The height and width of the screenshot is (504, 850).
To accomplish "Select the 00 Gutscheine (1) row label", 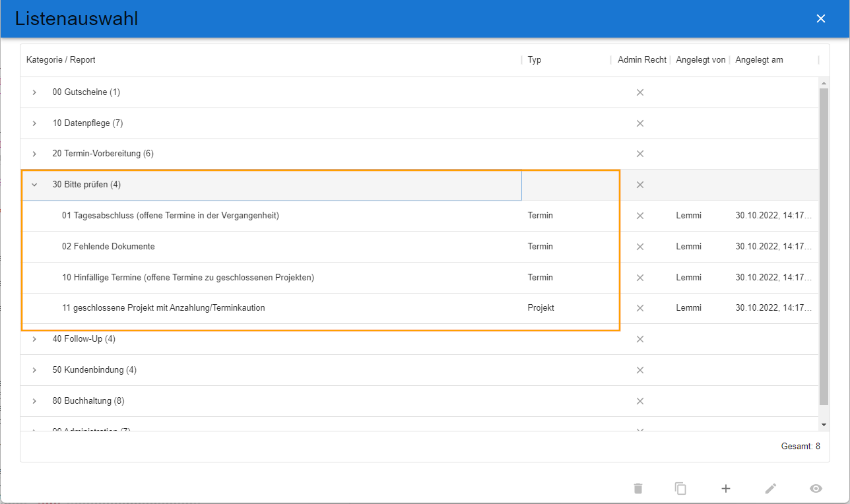I will [x=86, y=92].
